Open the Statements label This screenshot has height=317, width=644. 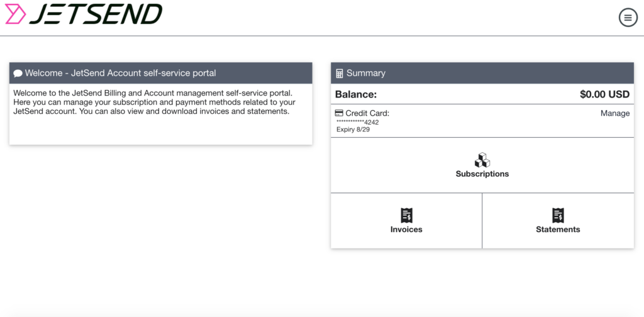click(558, 229)
